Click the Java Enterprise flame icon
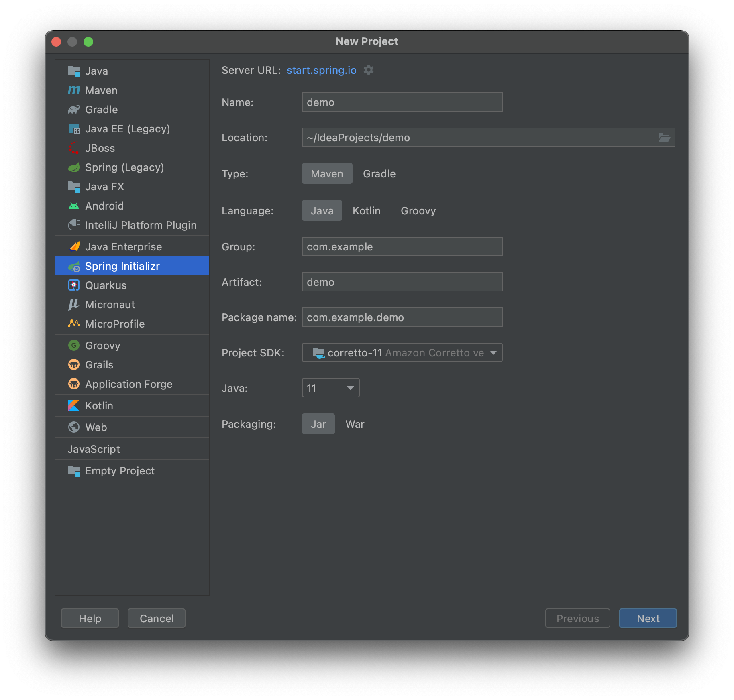Image resolution: width=734 pixels, height=700 pixels. 74,247
